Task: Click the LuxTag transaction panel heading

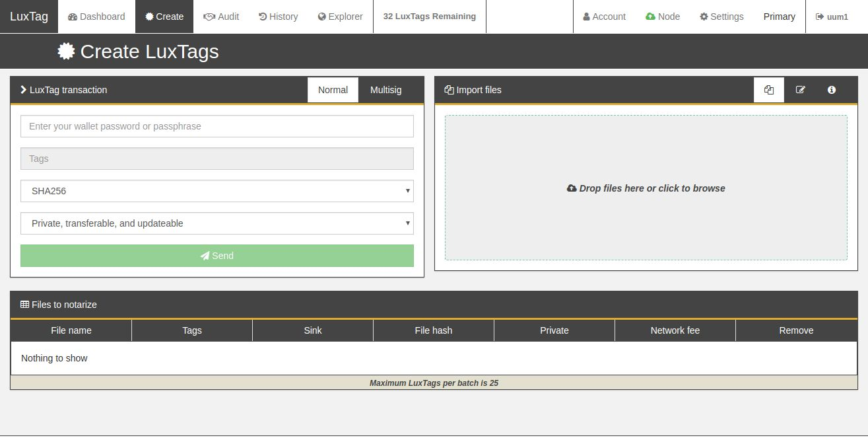Action: coord(64,90)
